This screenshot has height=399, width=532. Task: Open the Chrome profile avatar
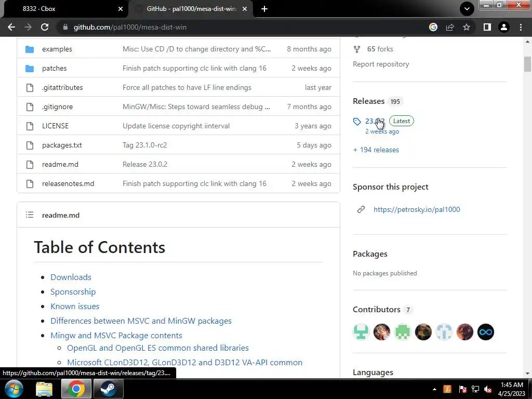click(504, 27)
